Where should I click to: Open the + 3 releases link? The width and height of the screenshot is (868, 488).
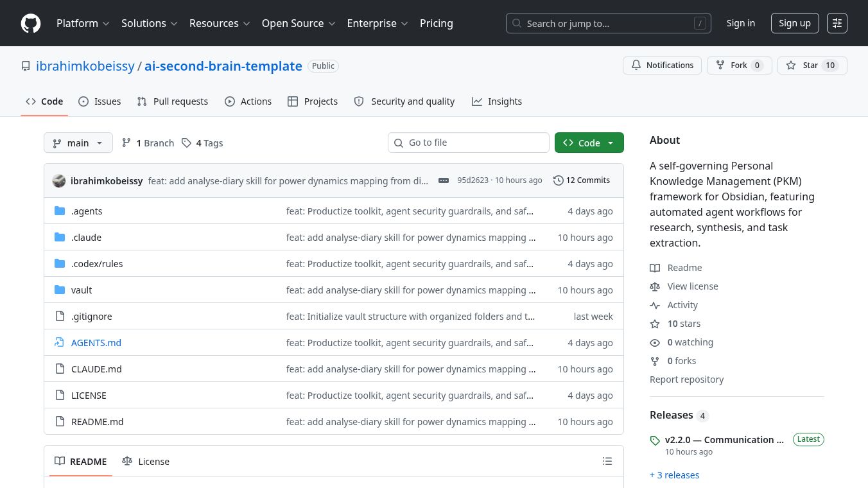[x=674, y=475]
